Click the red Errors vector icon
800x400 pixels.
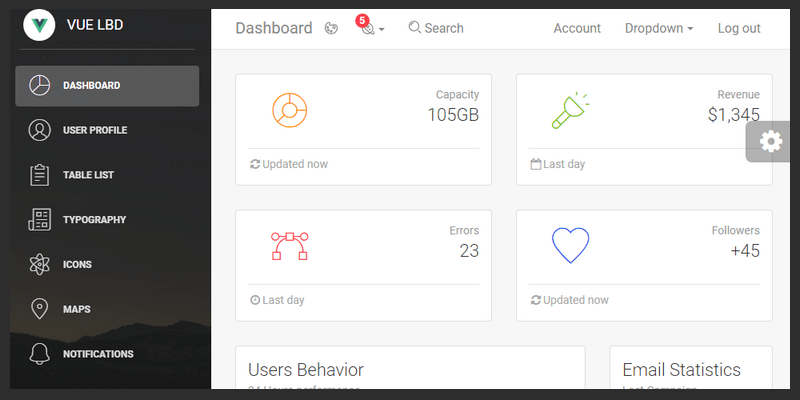pos(290,245)
